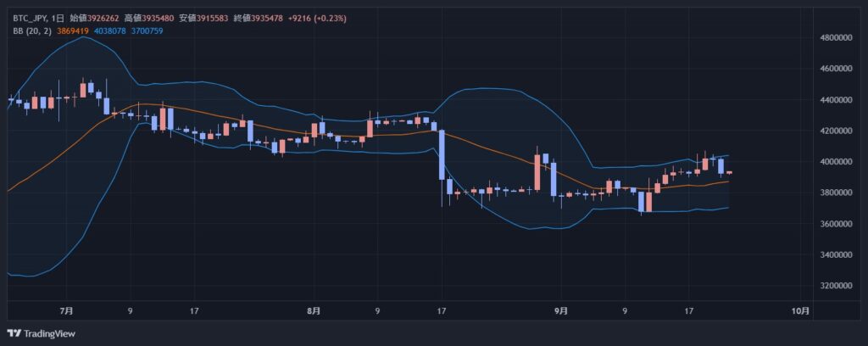Click the 10月 label on time axis

point(800,310)
